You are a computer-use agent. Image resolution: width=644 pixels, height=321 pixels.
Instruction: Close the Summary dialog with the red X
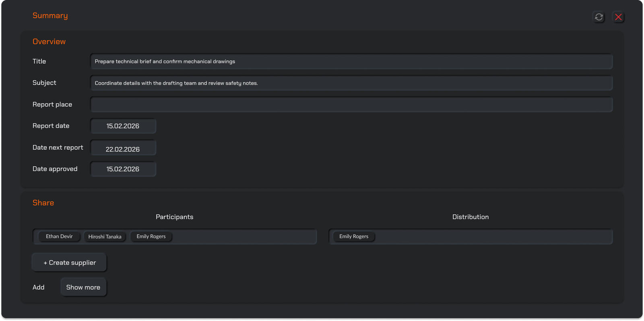[x=618, y=17]
